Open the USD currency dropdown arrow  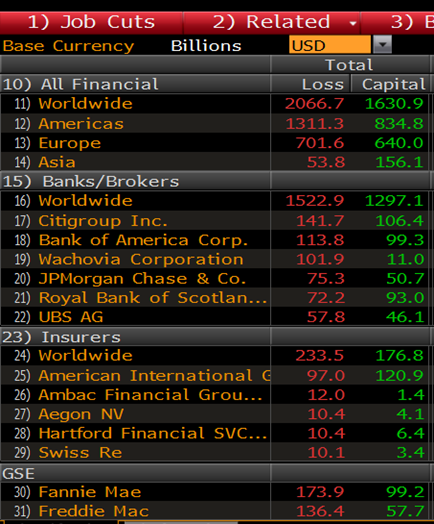383,44
